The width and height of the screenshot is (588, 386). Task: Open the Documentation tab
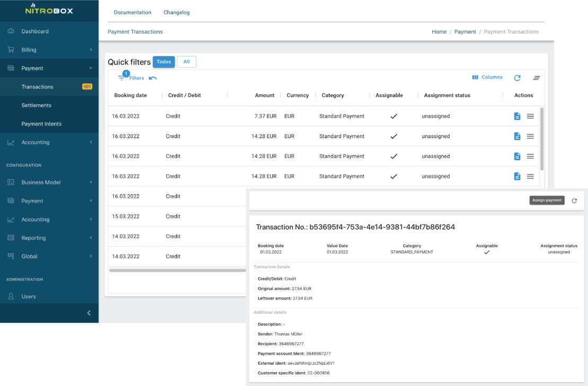coord(132,12)
